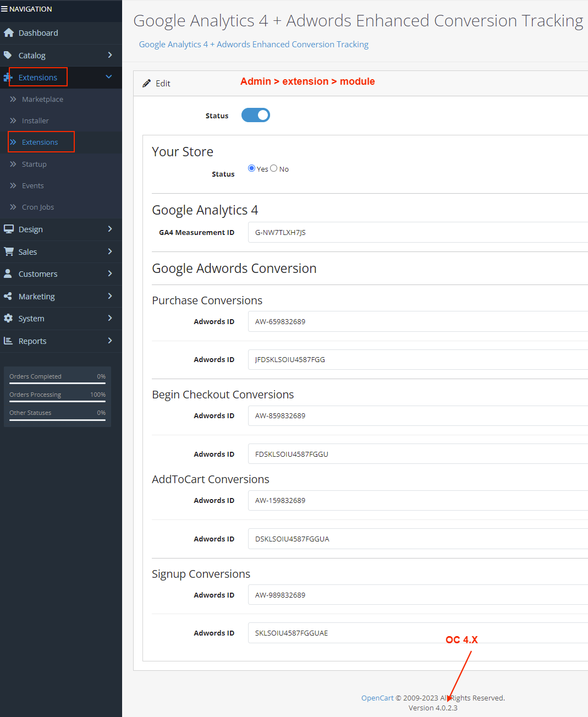Click double-arrow icon beside Installer
Viewport: 588px width, 717px height.
pyautogui.click(x=13, y=121)
